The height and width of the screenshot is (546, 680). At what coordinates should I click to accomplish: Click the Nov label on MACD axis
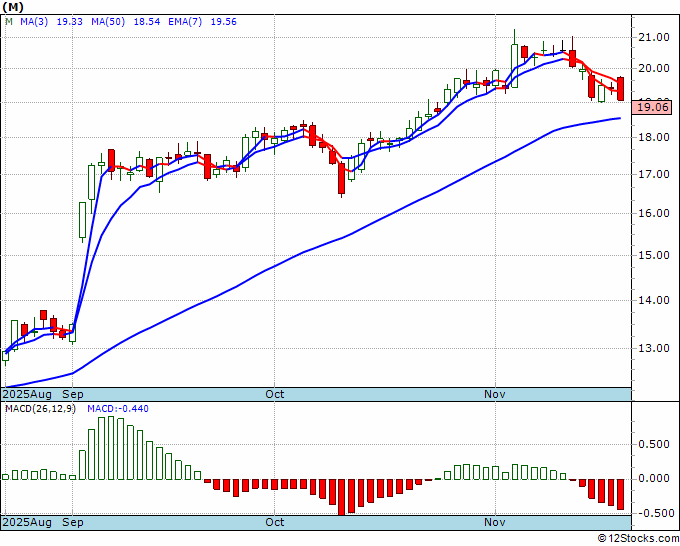pyautogui.click(x=495, y=522)
